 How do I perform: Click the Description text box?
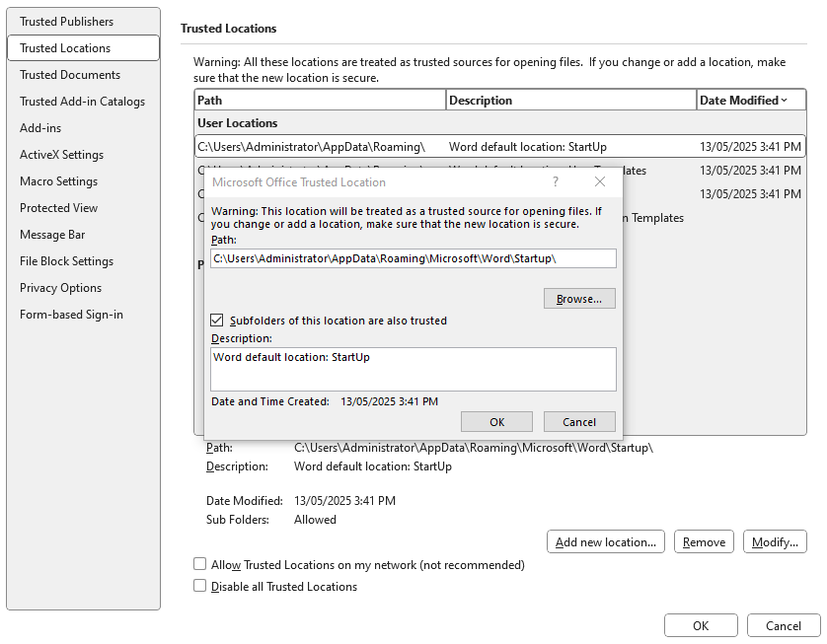click(x=413, y=369)
